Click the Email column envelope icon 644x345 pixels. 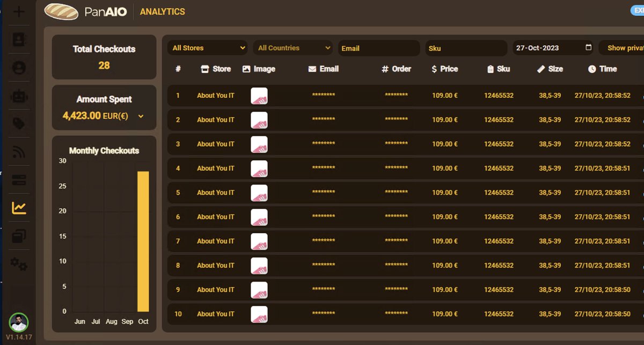pyautogui.click(x=312, y=69)
